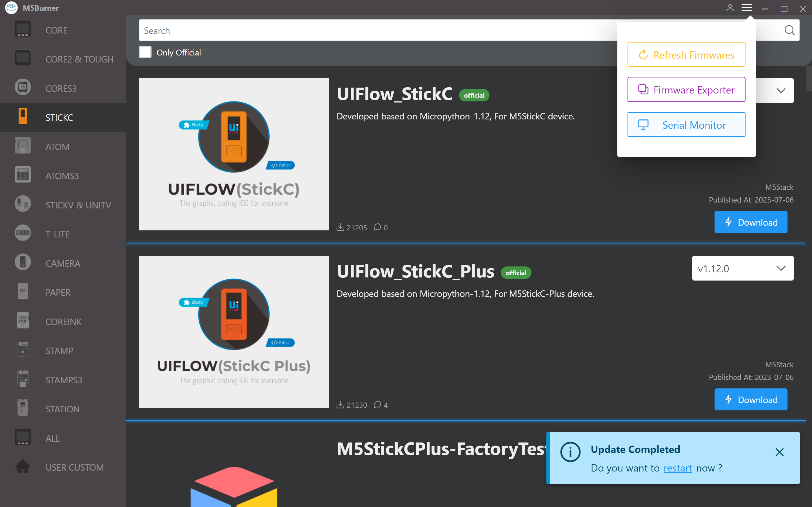Open the UIFLOW(StickC) thumbnail image
The image size is (812, 507).
(x=234, y=154)
